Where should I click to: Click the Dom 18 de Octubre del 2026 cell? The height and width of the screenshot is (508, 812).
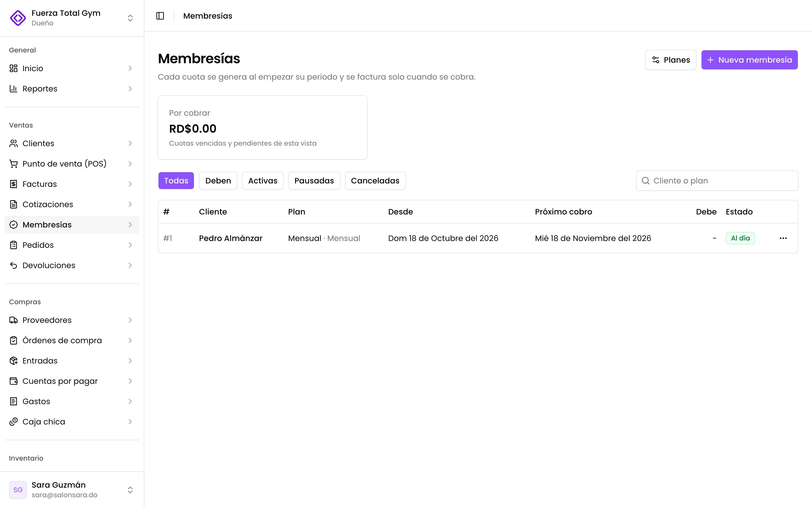[443, 238]
